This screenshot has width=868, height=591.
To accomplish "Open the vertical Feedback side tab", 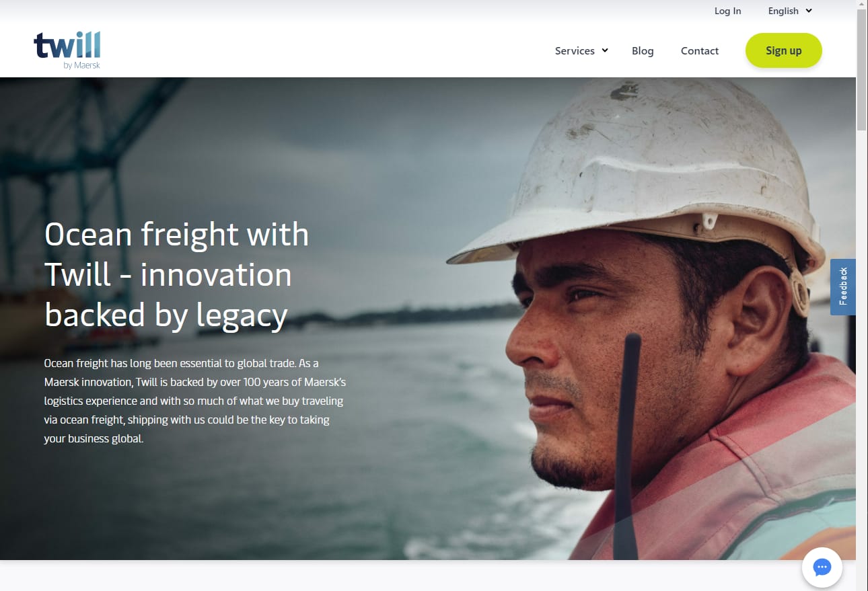I will pos(843,287).
